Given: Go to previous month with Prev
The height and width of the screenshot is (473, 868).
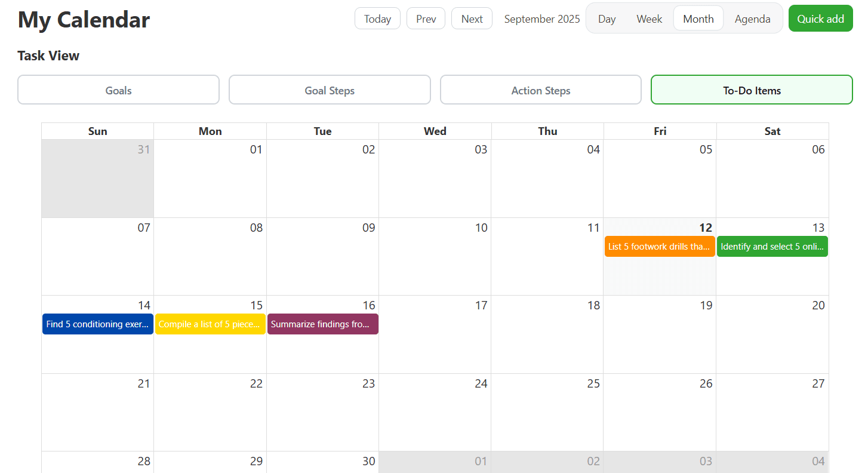Looking at the screenshot, I should pos(426,19).
